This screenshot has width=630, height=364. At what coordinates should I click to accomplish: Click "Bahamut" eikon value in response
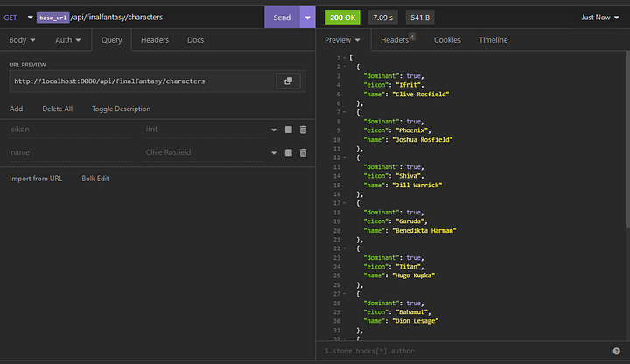coord(411,311)
